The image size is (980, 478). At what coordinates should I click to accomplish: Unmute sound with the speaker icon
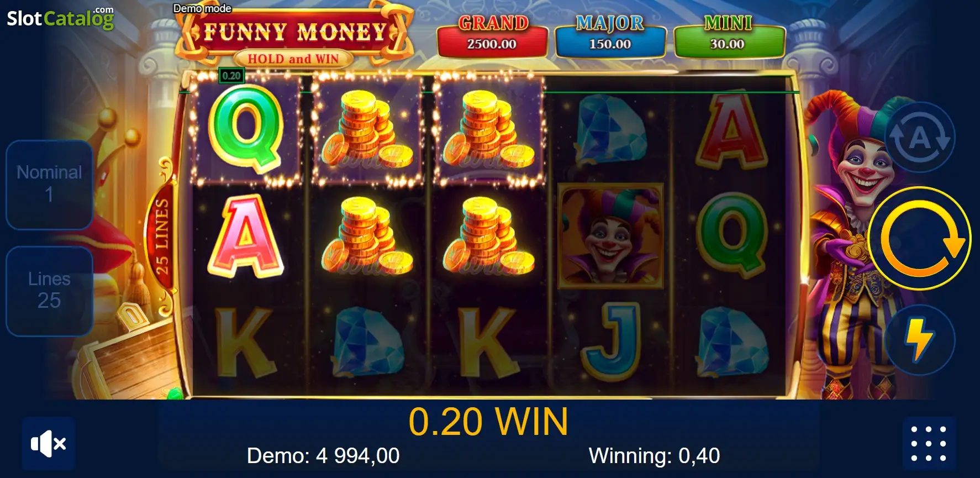pyautogui.click(x=49, y=443)
